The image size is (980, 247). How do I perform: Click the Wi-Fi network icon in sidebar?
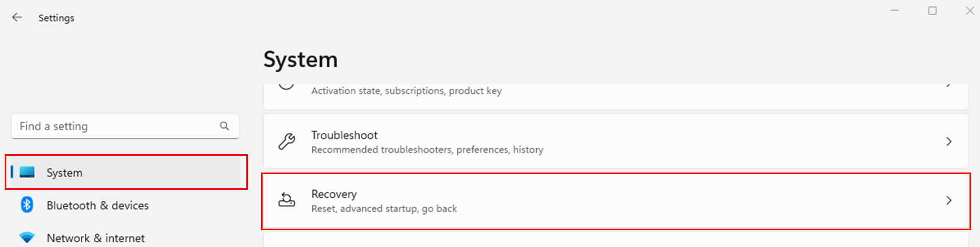pyautogui.click(x=27, y=238)
